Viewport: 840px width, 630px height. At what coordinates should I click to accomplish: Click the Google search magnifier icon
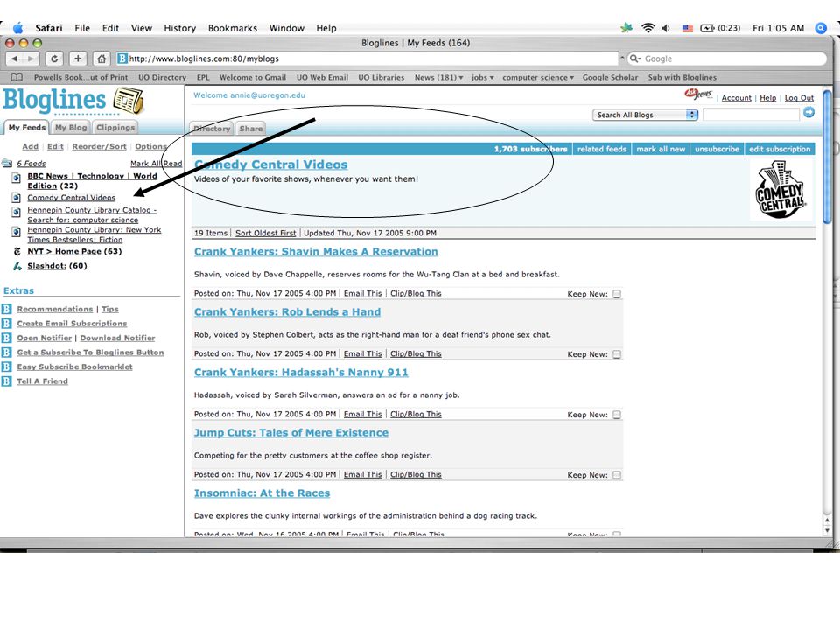(x=635, y=59)
